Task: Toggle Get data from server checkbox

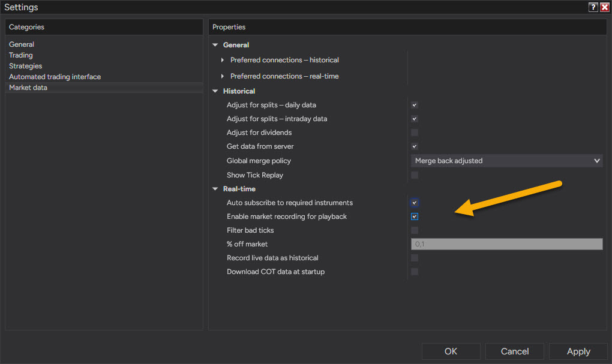Action: [x=415, y=146]
